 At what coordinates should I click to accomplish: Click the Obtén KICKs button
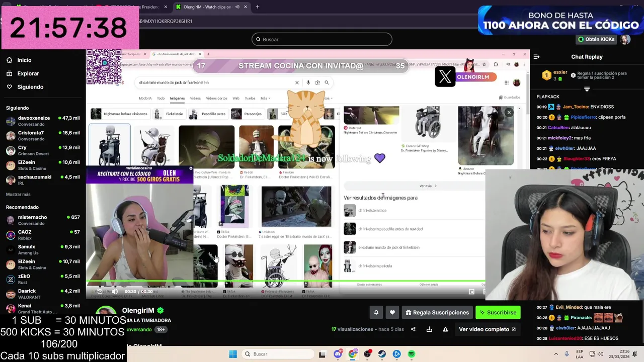pyautogui.click(x=596, y=39)
